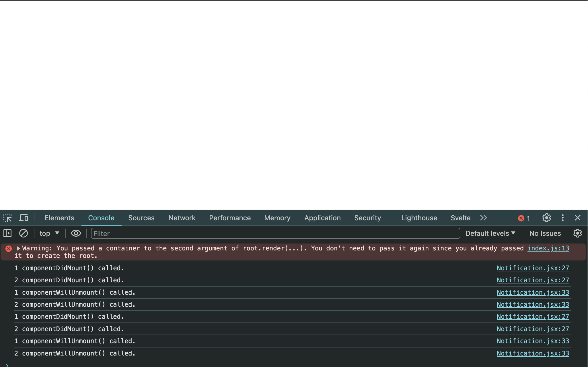Click the console Filter input field

click(275, 233)
